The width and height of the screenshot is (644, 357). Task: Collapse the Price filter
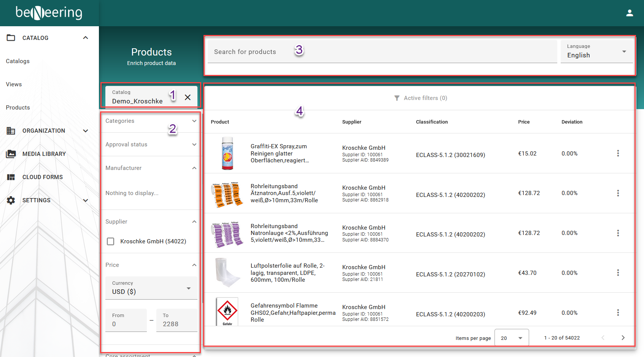(x=194, y=265)
